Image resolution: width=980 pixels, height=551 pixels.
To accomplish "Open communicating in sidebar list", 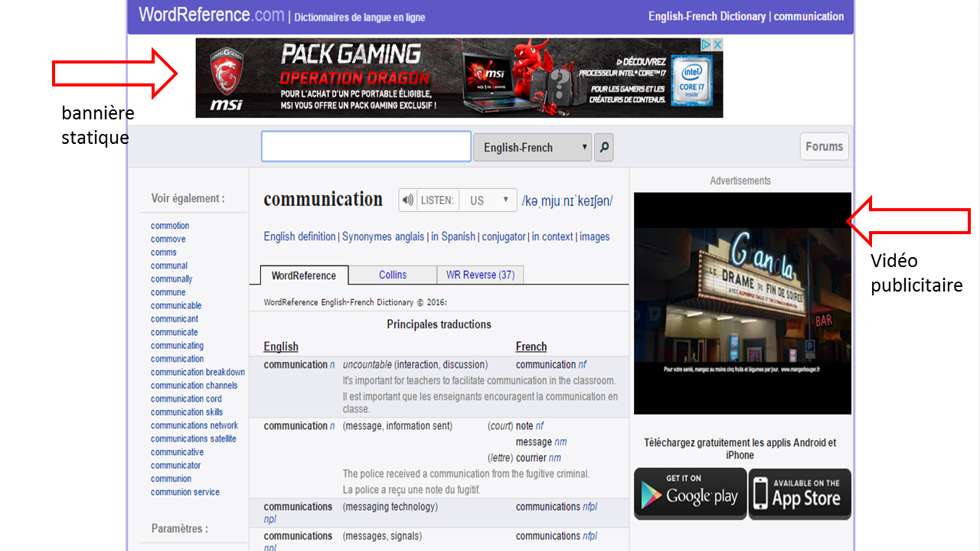I will click(177, 345).
